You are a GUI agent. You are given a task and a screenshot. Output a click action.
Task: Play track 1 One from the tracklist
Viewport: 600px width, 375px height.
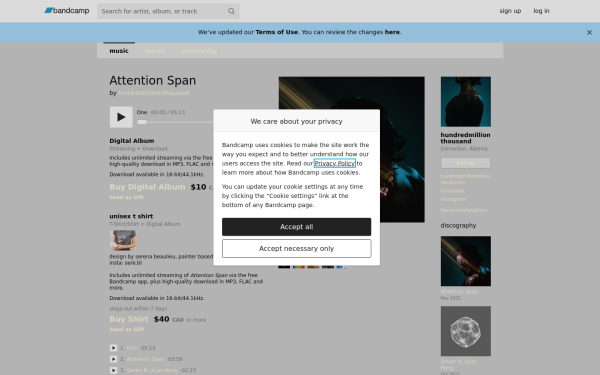[x=113, y=348]
